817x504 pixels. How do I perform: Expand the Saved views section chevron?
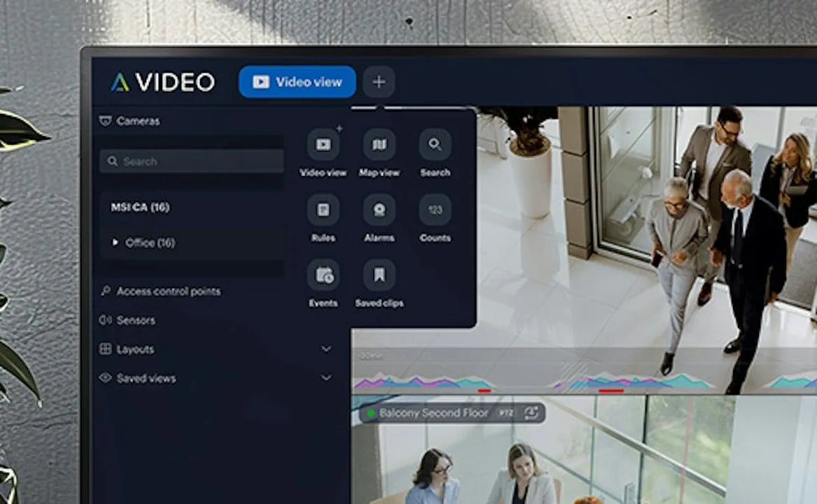(326, 378)
